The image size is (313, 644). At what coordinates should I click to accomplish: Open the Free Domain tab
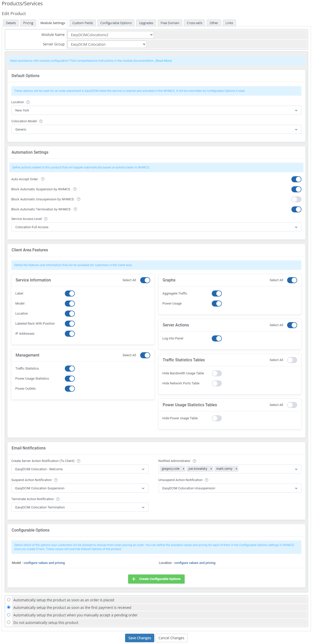(x=170, y=23)
